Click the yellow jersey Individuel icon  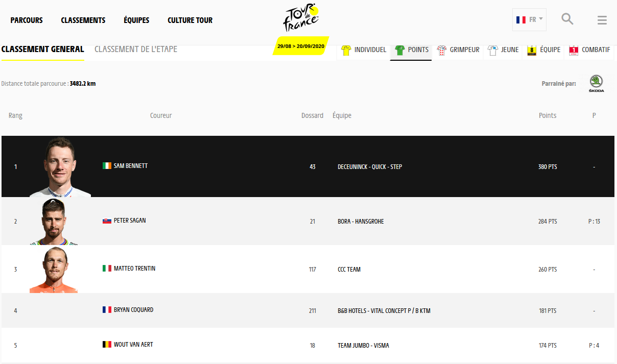(346, 50)
